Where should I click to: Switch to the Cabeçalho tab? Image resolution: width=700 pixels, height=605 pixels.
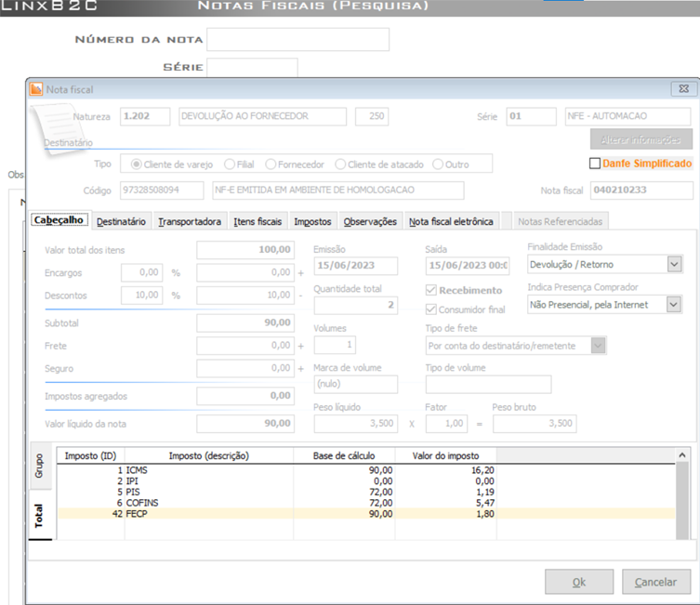coord(59,220)
